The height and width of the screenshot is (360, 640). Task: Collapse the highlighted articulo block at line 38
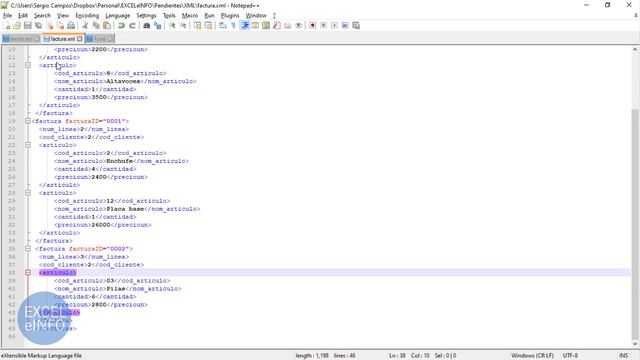28,272
